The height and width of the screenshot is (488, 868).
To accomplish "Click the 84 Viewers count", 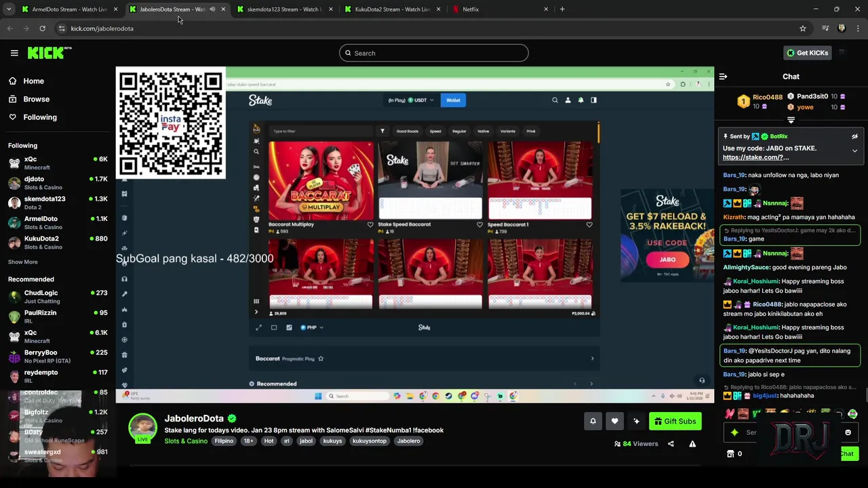I will [x=636, y=444].
